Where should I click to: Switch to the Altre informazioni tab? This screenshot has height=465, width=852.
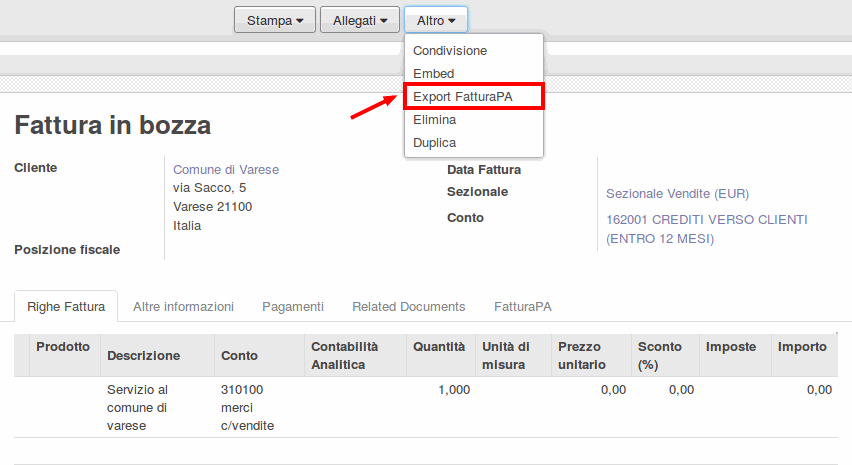(183, 307)
